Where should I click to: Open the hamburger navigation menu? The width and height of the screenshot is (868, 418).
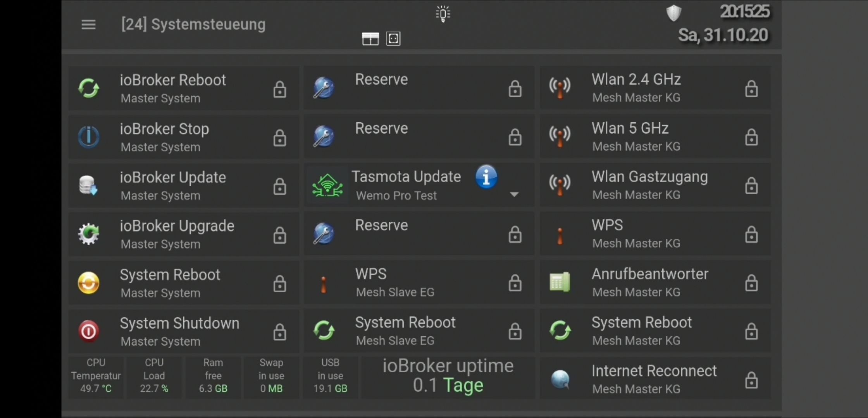[x=88, y=25]
